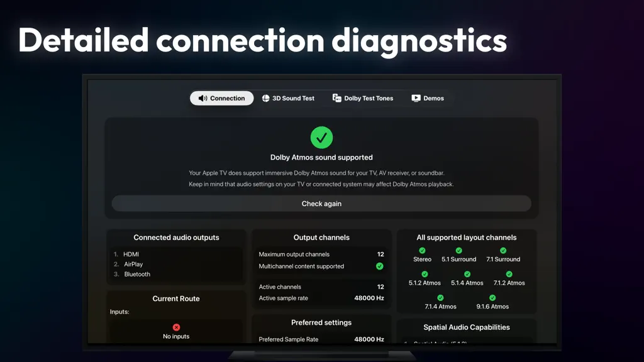Click the Connected audio outputs heading

pyautogui.click(x=176, y=237)
